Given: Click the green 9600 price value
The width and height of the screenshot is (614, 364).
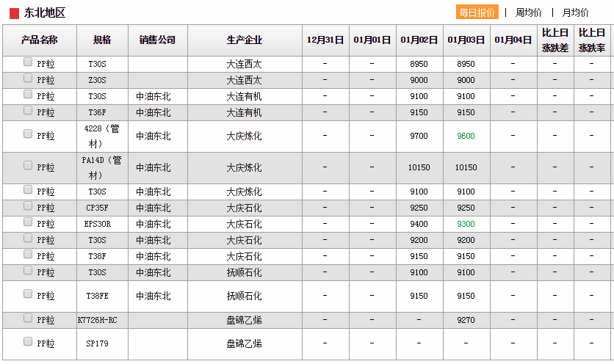Looking at the screenshot, I should coord(466,136).
